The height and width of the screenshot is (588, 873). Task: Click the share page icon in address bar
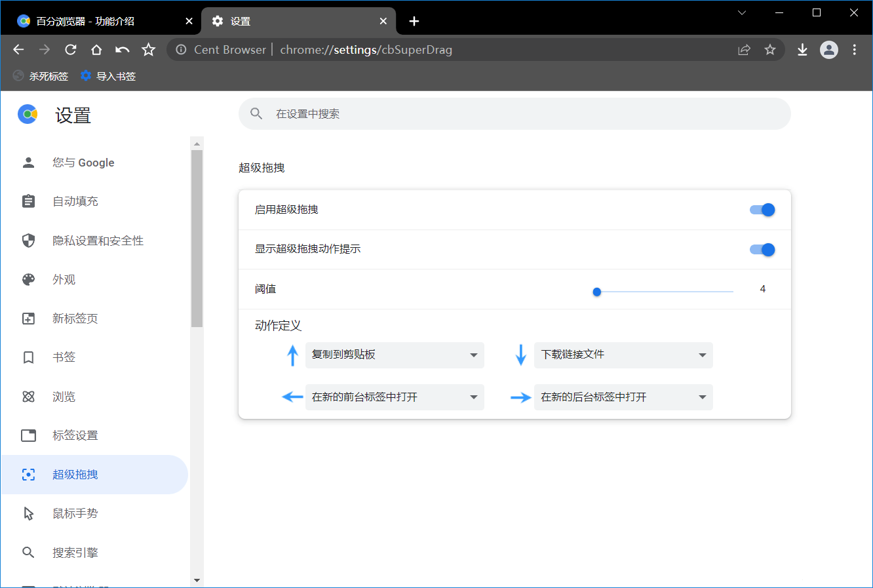(x=744, y=50)
